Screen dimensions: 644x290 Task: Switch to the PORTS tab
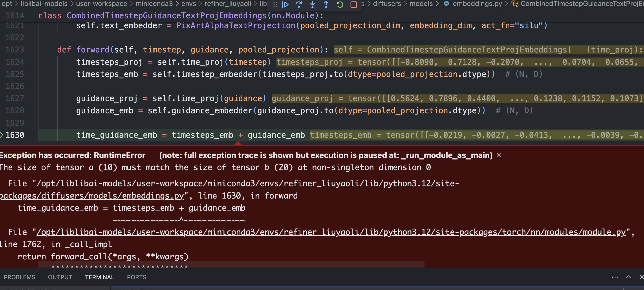[137, 277]
